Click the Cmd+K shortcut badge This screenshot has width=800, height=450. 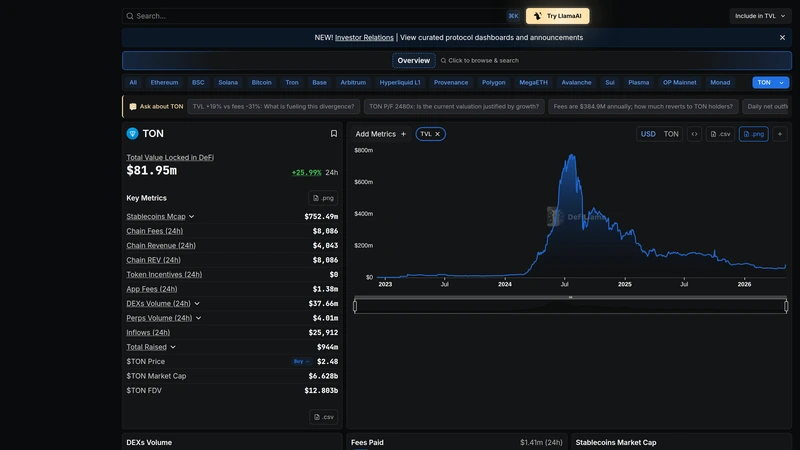tap(513, 16)
